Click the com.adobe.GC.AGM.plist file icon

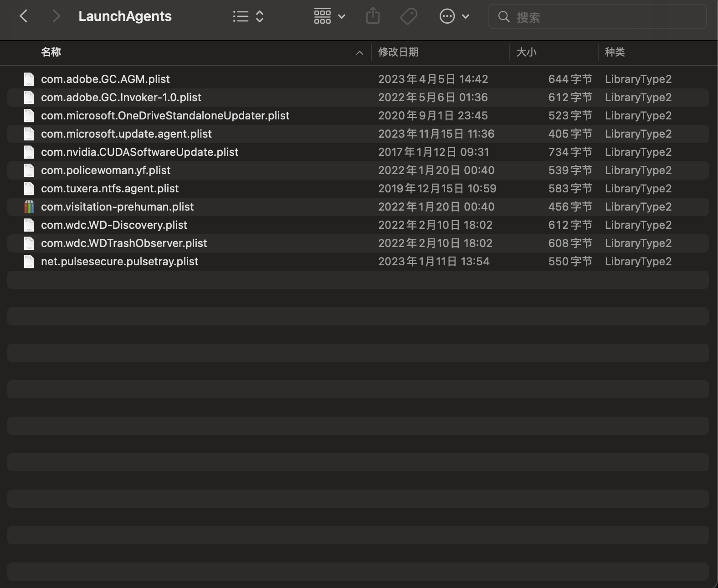[x=29, y=79]
